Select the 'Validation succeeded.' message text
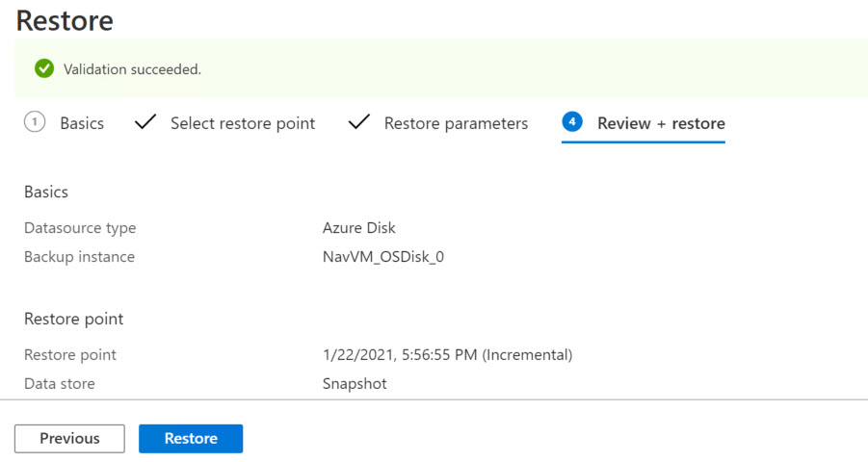 click(132, 69)
